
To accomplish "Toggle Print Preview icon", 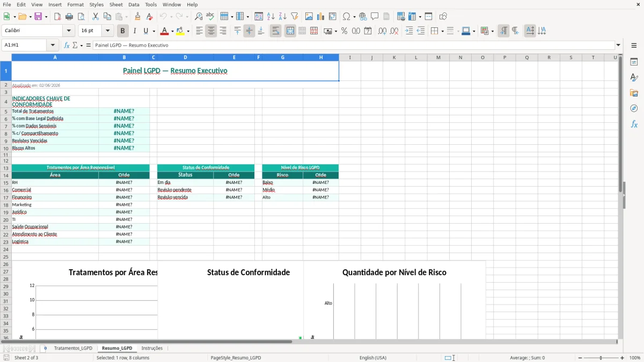I will point(81,17).
